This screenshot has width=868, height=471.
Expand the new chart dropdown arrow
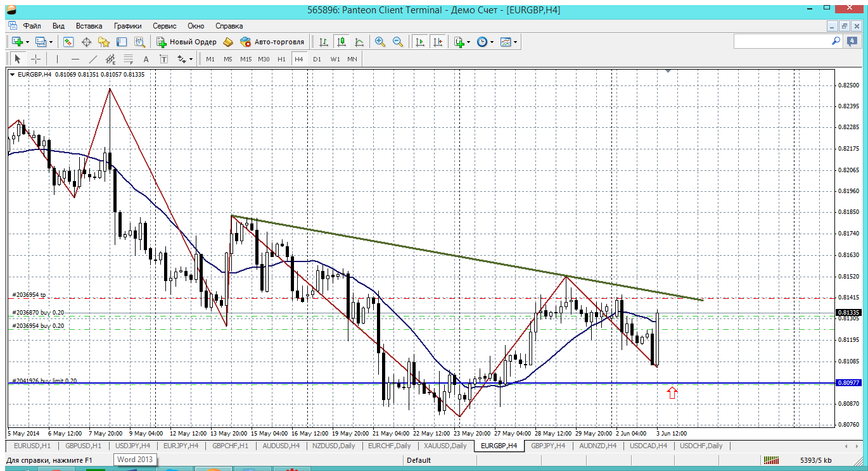[x=27, y=42]
